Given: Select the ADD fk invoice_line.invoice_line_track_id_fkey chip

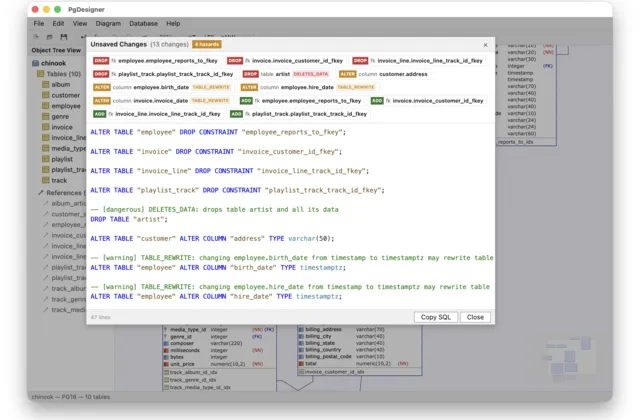Looking at the screenshot, I should [158, 114].
